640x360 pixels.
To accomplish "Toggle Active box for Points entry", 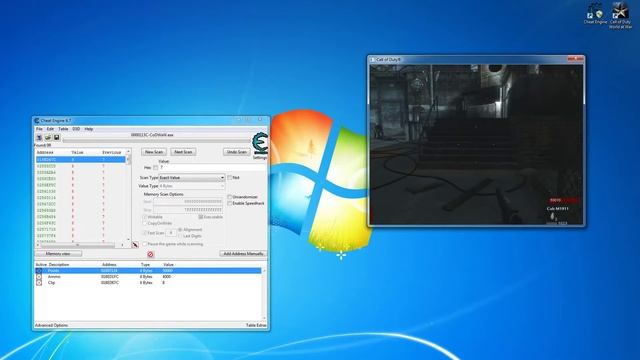I will pos(39,271).
